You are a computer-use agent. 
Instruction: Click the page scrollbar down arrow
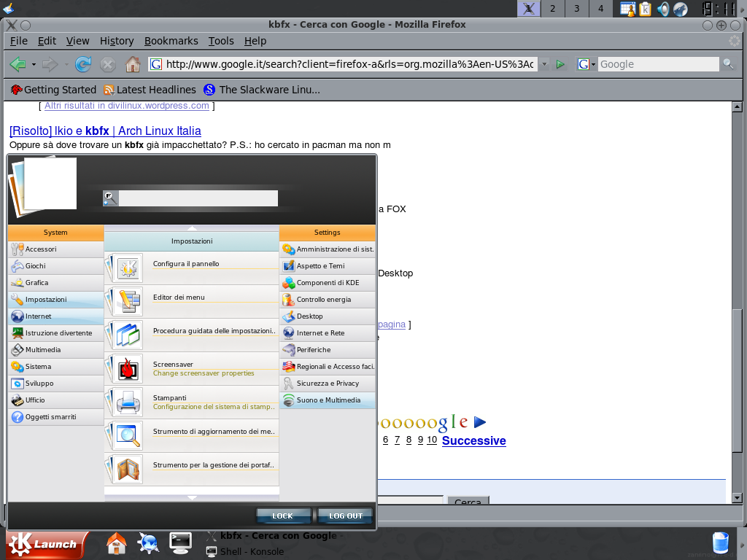coord(737,498)
